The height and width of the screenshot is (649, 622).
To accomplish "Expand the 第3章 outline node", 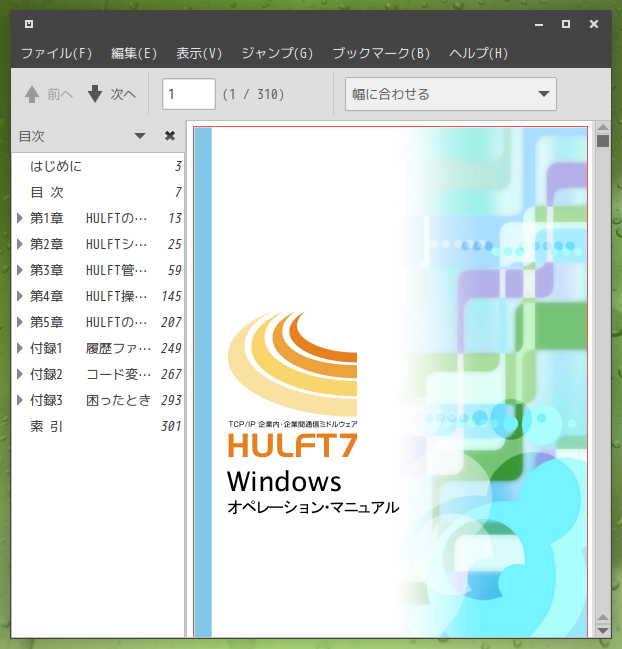I will [19, 270].
